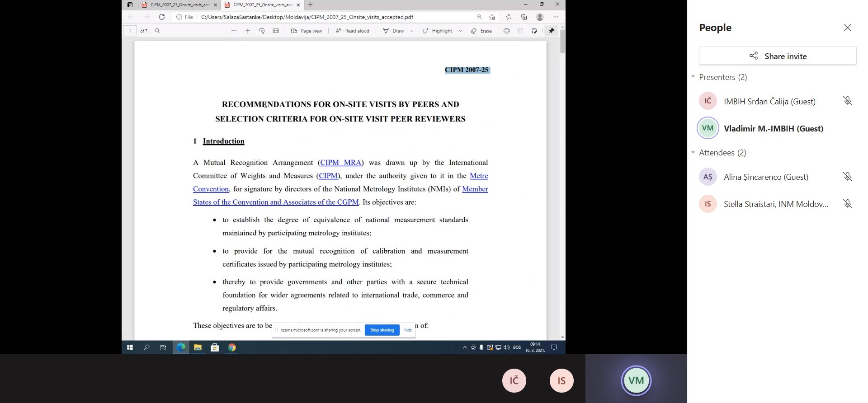Toggle the pin toolbar button
Screen dimensions: 868x403
tap(551, 31)
